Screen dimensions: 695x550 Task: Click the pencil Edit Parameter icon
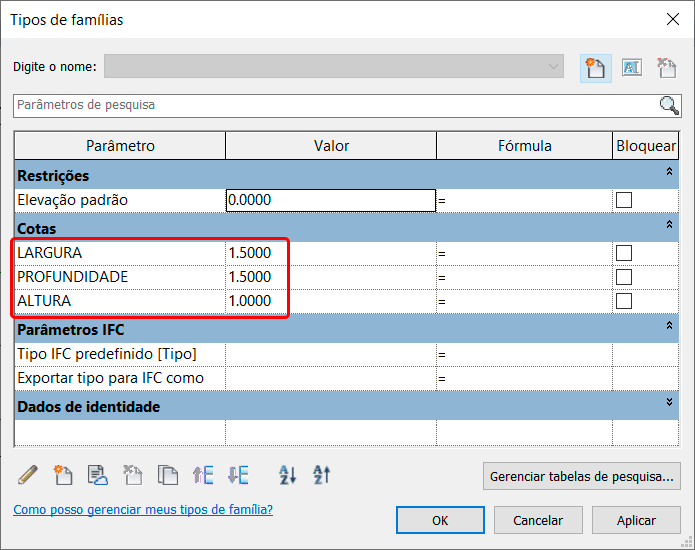coord(28,475)
